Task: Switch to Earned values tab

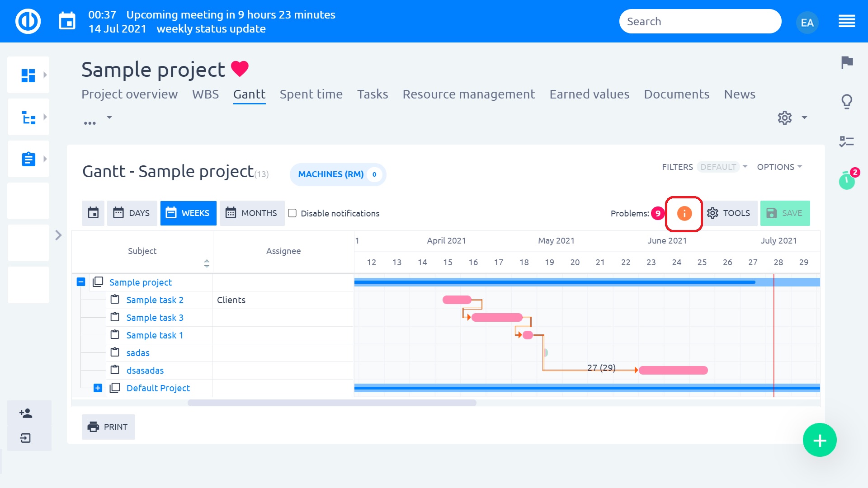Action: [590, 94]
